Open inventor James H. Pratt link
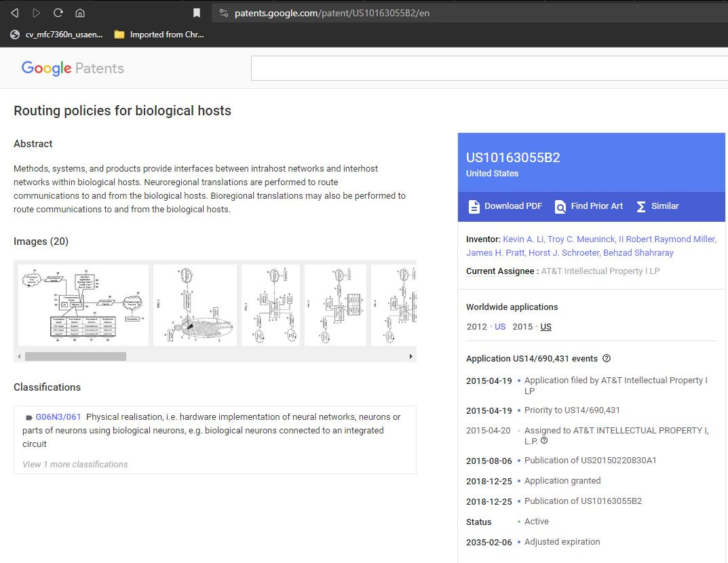728x563 pixels. click(495, 252)
